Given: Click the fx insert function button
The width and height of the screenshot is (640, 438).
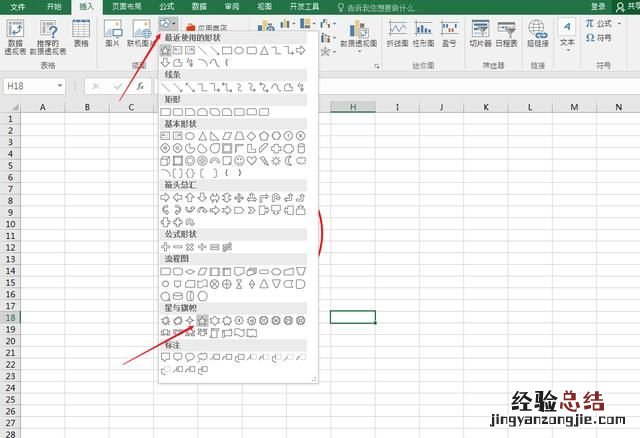Looking at the screenshot, I should (140, 86).
